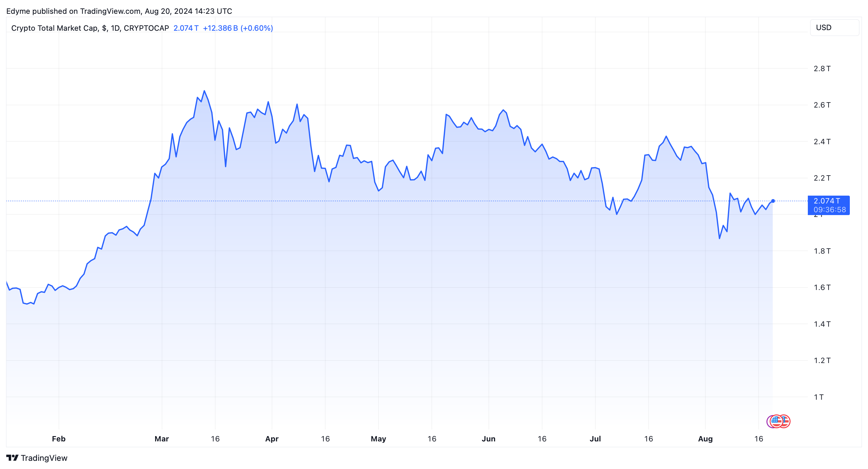The height and width of the screenshot is (469, 868).
Task: Click the 16 date label between Apr and May
Action: point(325,439)
